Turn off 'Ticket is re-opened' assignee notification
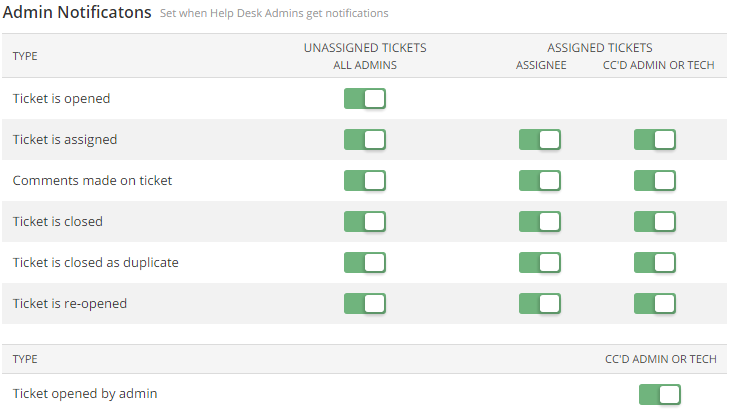 click(539, 303)
